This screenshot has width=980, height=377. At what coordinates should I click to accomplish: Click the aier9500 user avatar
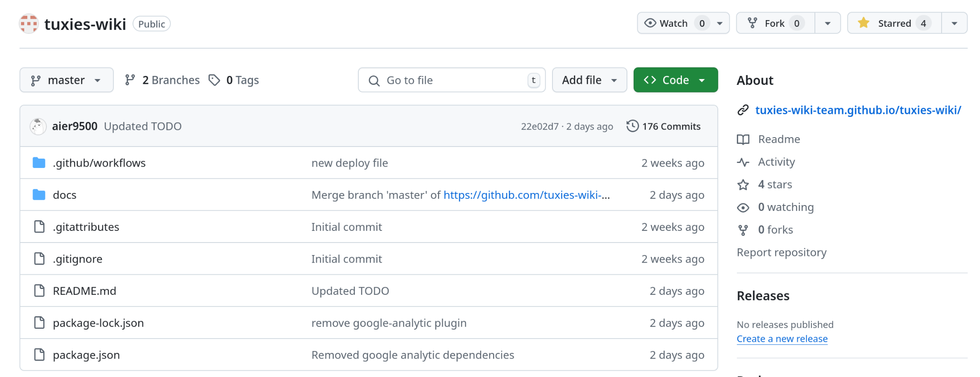click(x=38, y=126)
